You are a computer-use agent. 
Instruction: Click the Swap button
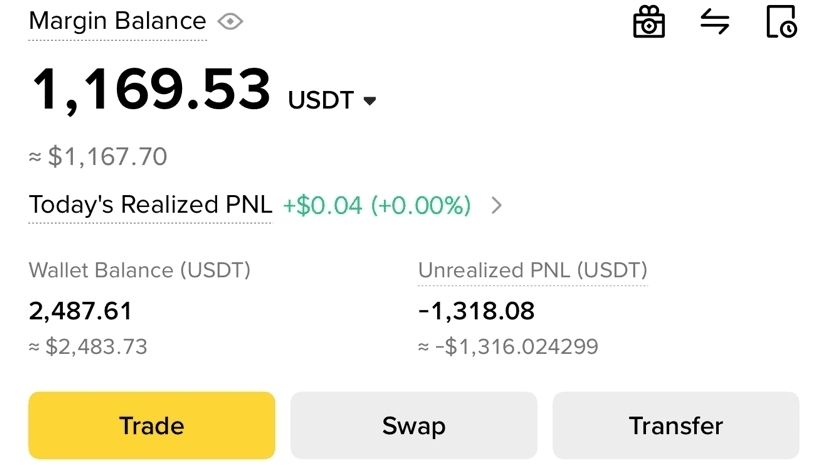[413, 425]
